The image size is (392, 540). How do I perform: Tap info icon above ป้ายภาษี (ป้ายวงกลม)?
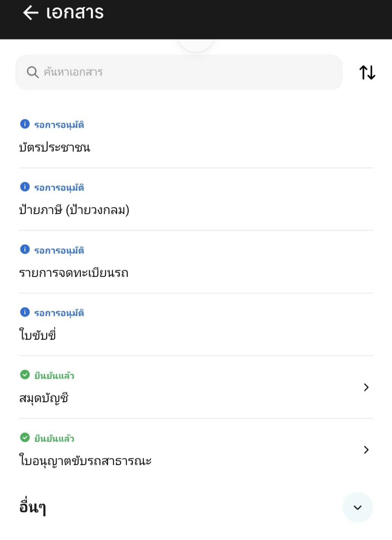point(25,187)
